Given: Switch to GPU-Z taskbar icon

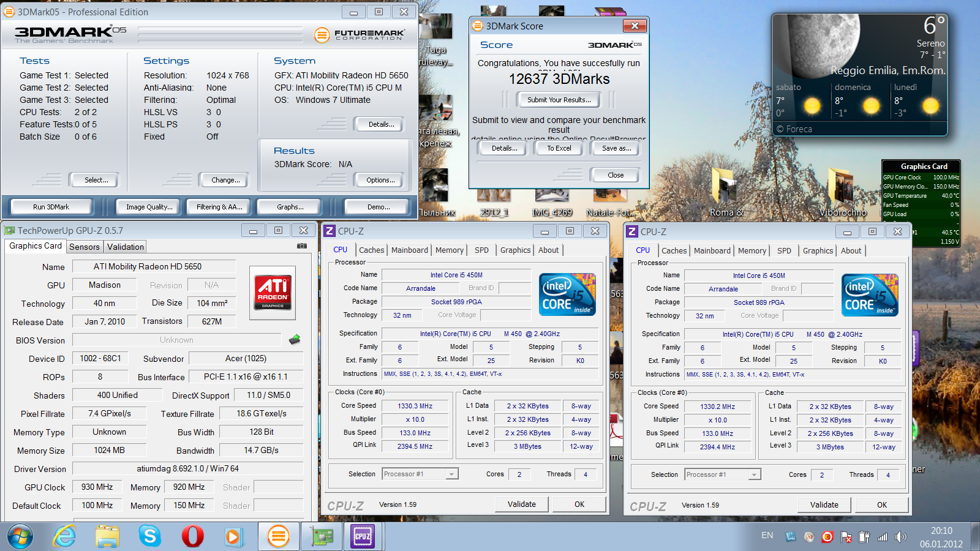Looking at the screenshot, I should click(323, 537).
